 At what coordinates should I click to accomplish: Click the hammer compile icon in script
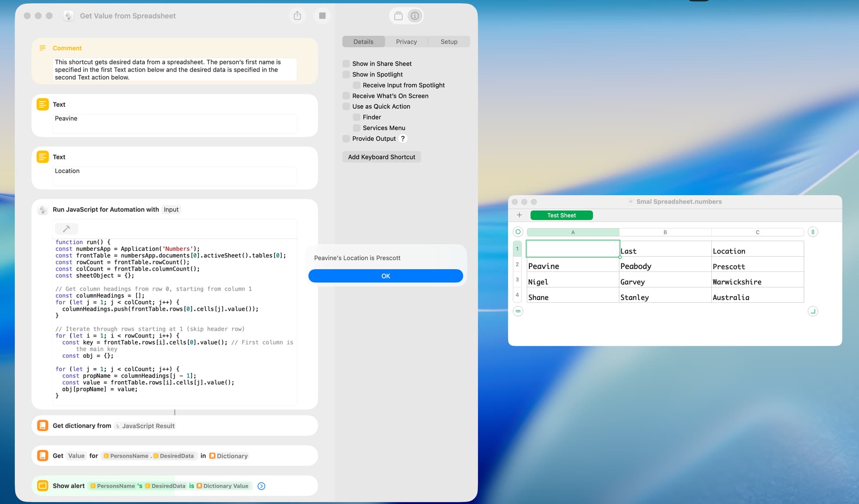[66, 229]
